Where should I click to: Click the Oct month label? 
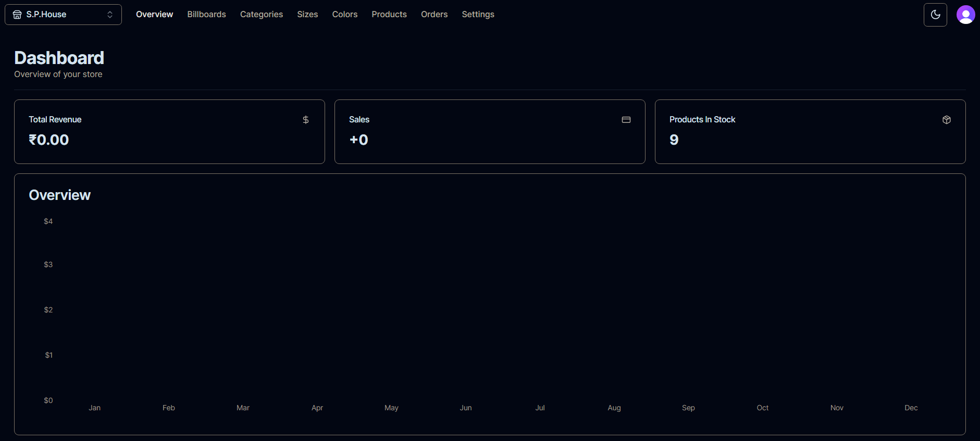click(763, 408)
